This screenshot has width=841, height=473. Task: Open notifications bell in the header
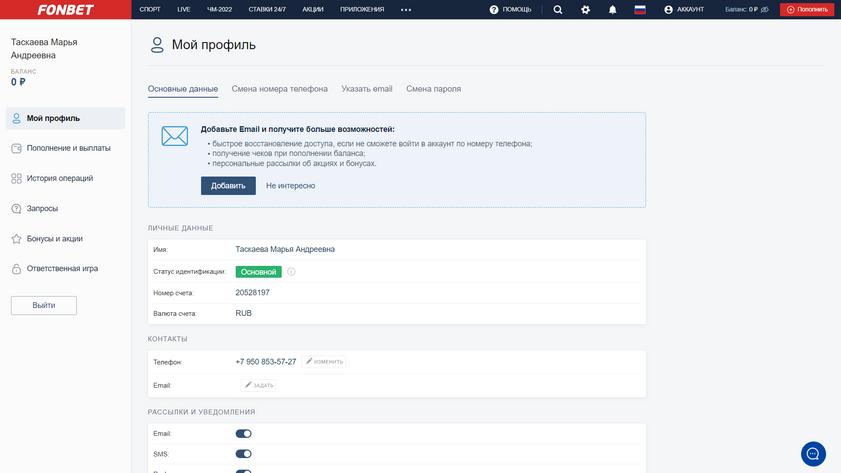coord(613,9)
